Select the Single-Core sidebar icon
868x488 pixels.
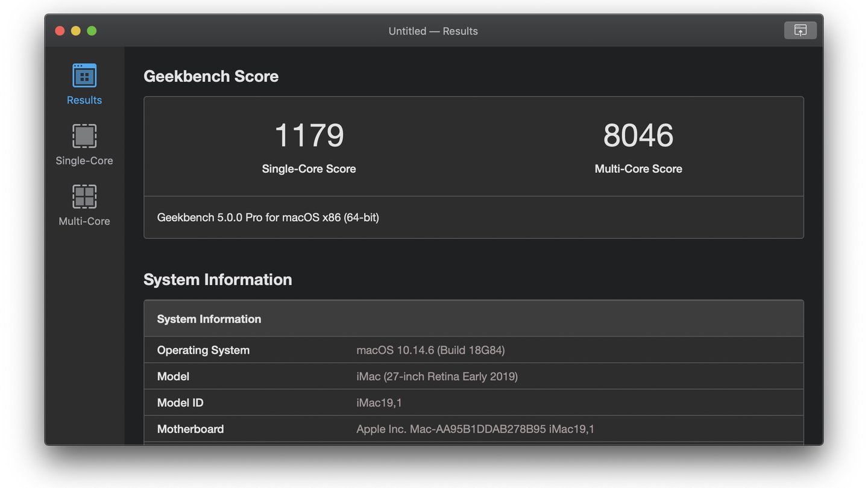click(x=84, y=136)
